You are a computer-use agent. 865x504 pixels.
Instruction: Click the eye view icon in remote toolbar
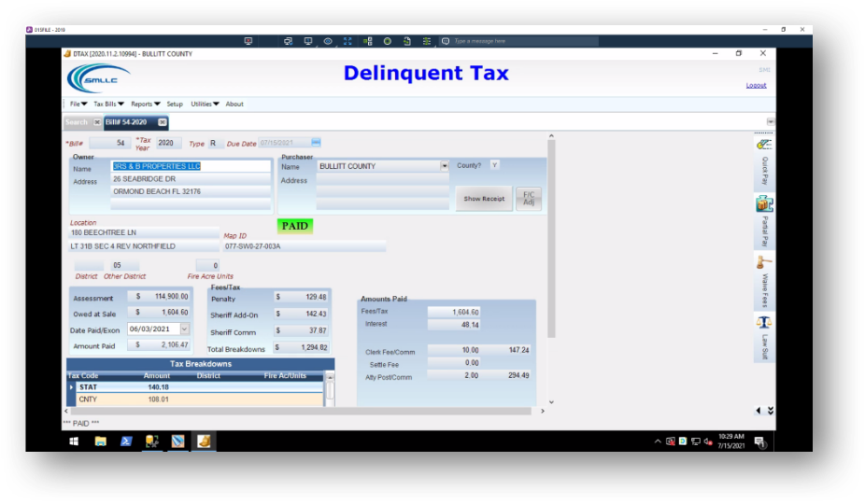[x=328, y=41]
